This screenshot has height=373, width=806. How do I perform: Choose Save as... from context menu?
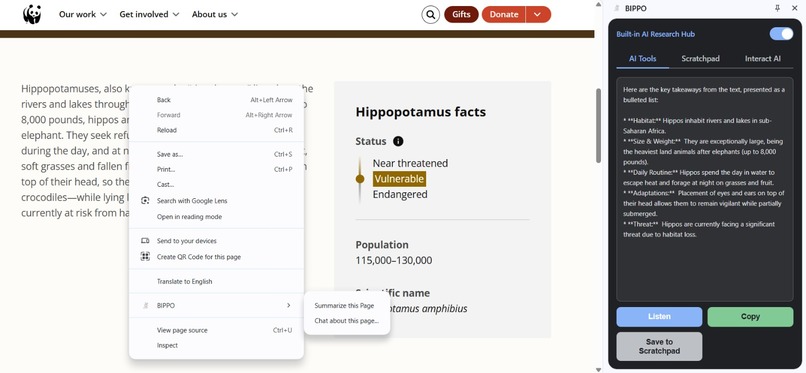[x=216, y=154]
